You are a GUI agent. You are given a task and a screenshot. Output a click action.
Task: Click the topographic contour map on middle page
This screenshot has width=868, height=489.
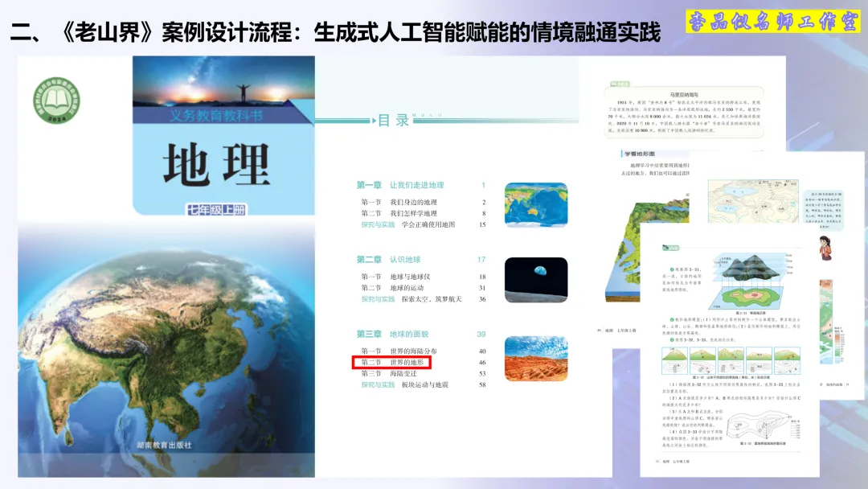753,201
